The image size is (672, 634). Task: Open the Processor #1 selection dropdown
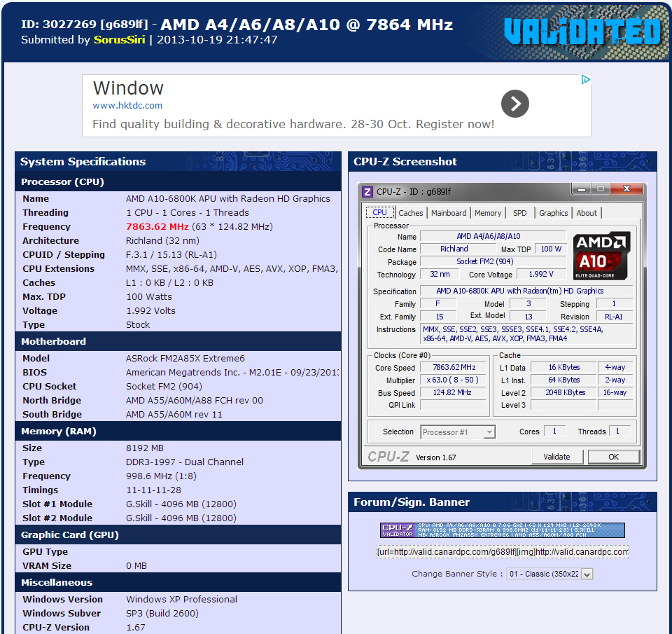[x=458, y=432]
